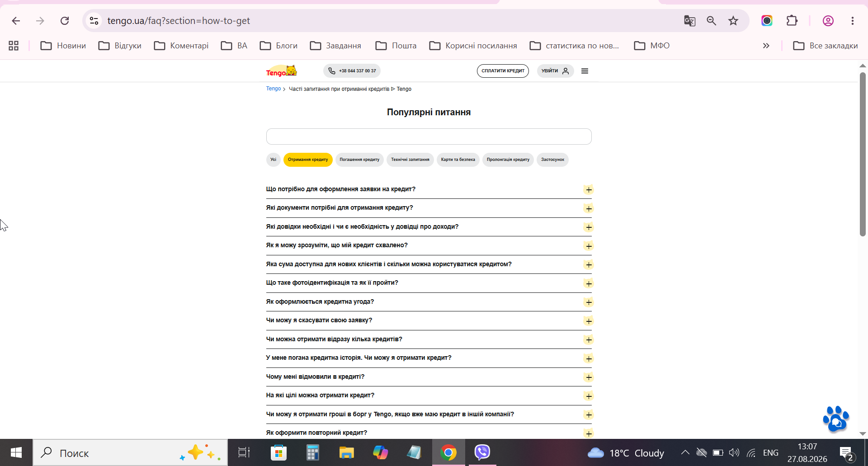This screenshot has width=868, height=466.
Task: Open the ВА bookmark folder
Action: (x=234, y=46)
